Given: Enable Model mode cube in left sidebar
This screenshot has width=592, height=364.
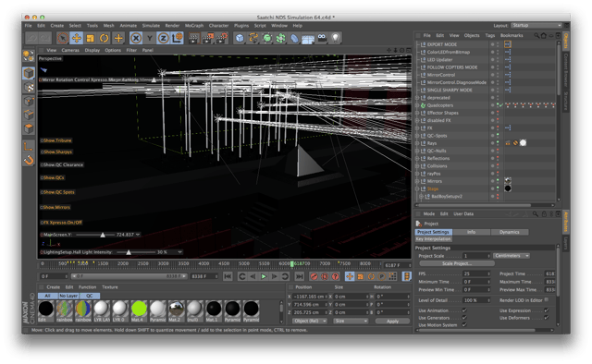Looking at the screenshot, I should click(x=29, y=73).
